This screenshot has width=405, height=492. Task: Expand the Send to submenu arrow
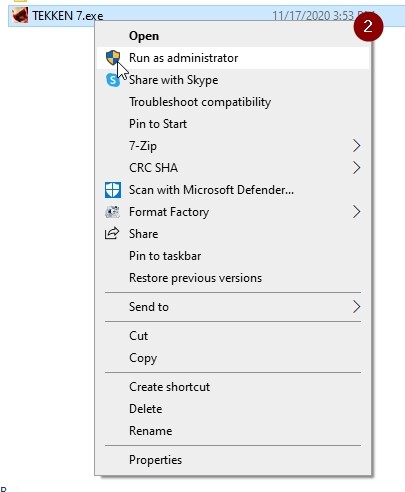tap(357, 307)
